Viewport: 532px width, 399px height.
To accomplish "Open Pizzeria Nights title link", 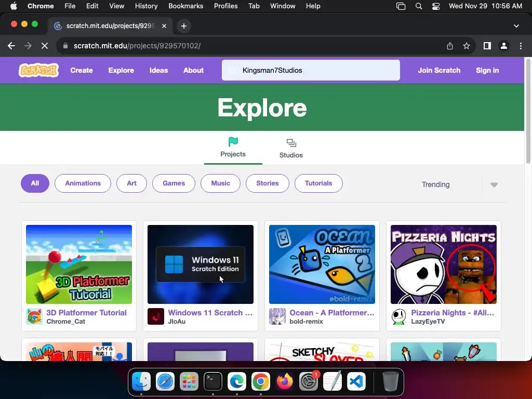I will coord(453,312).
